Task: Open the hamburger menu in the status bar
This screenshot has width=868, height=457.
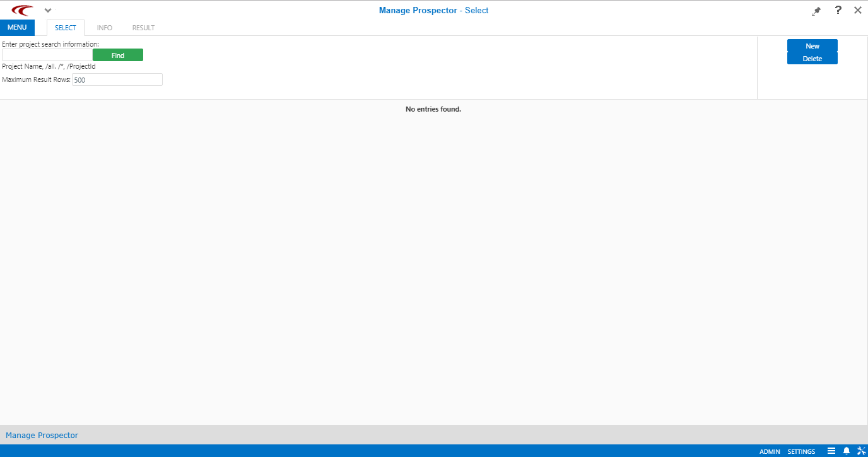Action: coord(831,451)
